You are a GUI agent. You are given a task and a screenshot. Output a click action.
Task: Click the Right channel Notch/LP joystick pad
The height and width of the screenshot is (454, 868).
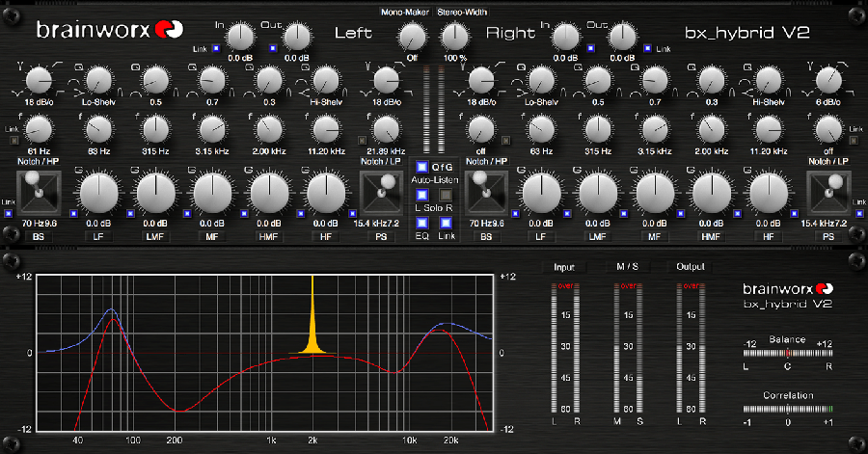pos(827,192)
